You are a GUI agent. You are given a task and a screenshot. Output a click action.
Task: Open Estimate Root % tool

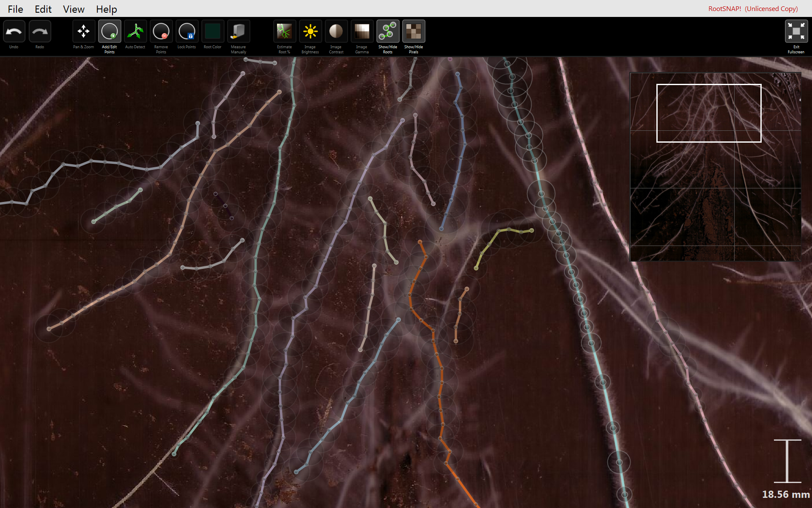[x=284, y=32]
